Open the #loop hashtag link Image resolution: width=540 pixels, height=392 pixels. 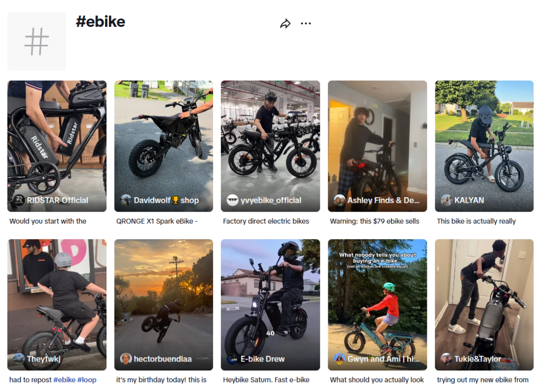click(x=87, y=380)
